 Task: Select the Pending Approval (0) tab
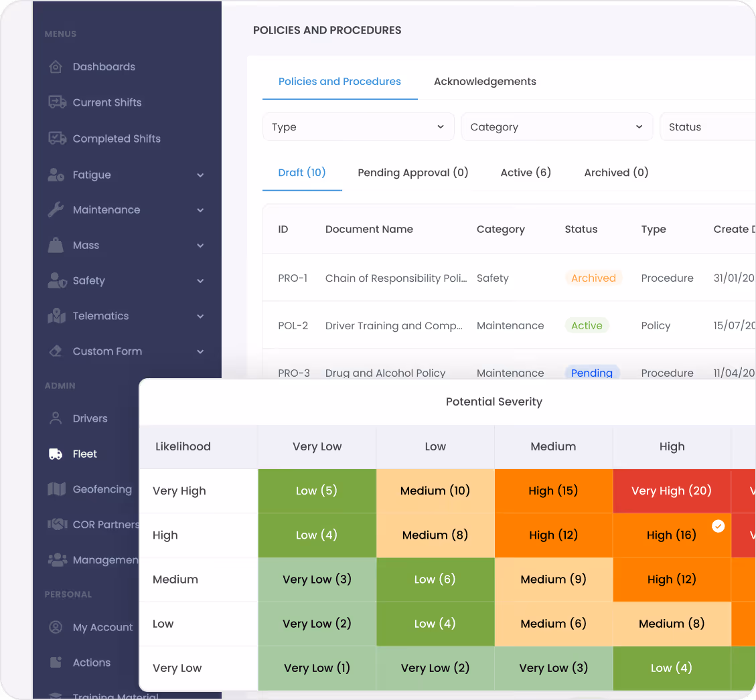click(x=413, y=173)
